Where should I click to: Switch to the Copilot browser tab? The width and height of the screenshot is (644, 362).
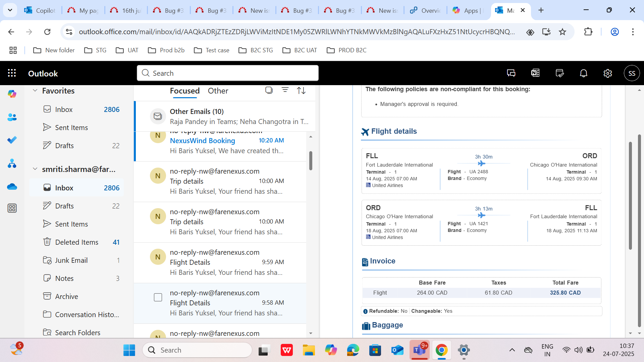tap(40, 10)
